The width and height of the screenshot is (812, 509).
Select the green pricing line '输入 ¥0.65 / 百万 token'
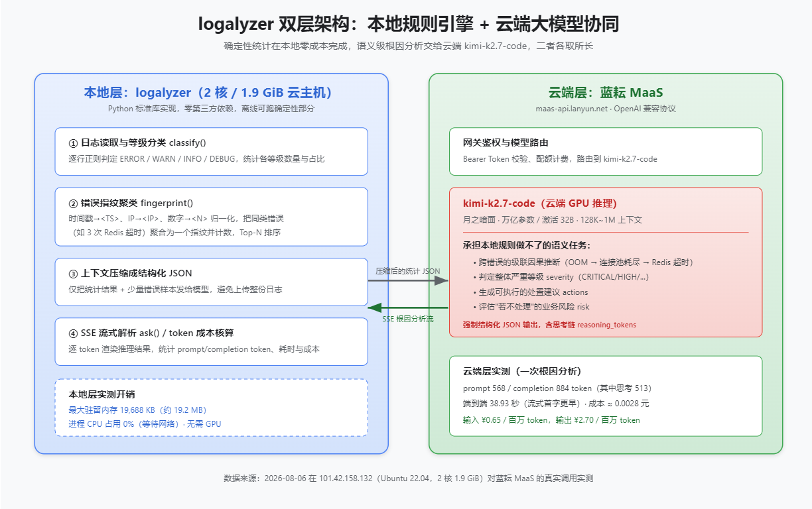[551, 420]
